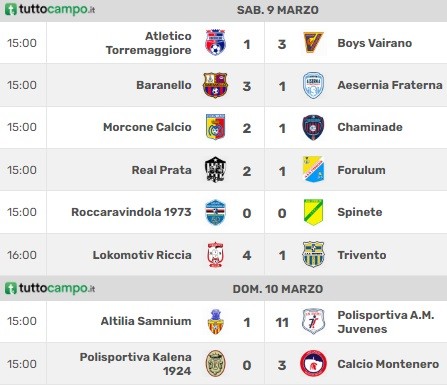The image size is (447, 385).
Task: Click the Lokomotiv Riccia crest
Action: [215, 255]
